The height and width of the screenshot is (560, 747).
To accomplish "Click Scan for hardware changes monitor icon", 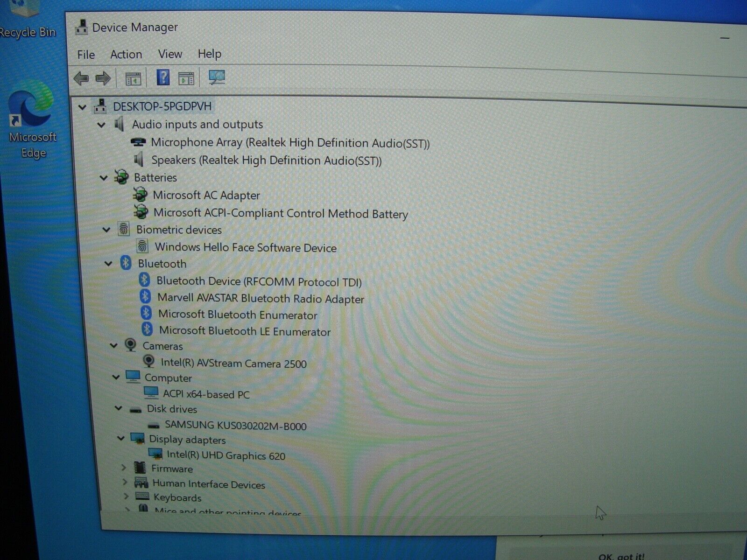I will 217,77.
